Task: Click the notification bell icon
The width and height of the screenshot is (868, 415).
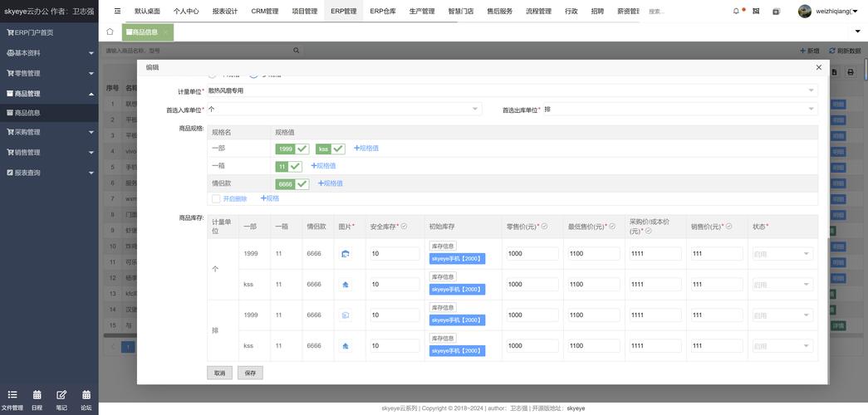Action: [x=736, y=11]
